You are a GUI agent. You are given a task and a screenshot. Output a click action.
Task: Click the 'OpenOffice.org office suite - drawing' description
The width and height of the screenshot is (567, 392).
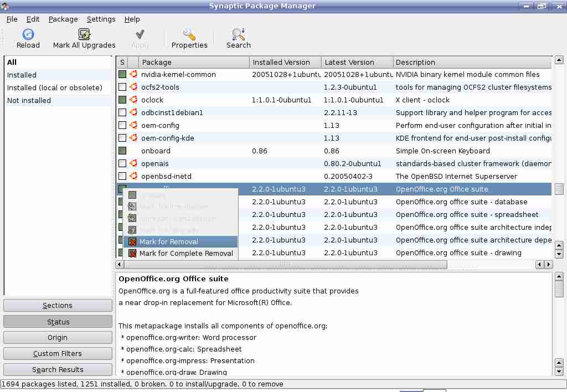[x=458, y=253]
